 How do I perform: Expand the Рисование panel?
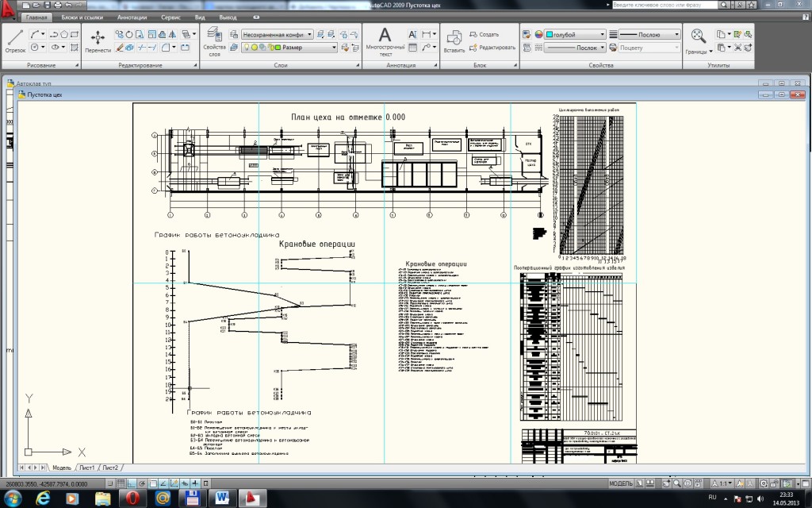coord(77,65)
